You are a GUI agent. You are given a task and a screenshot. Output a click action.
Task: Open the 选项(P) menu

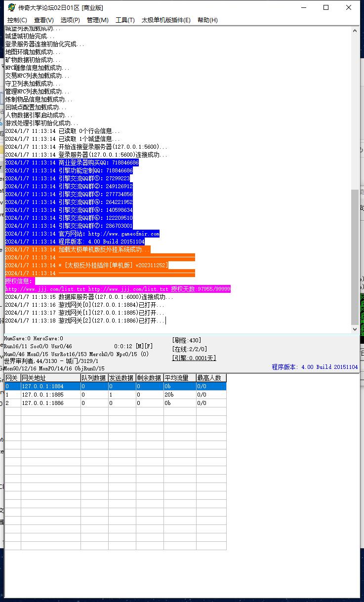click(x=70, y=20)
